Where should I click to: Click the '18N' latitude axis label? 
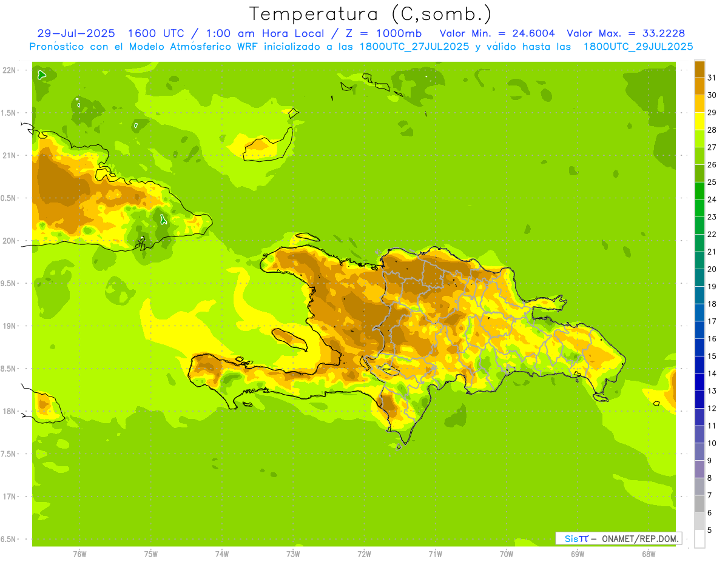[x=9, y=411]
